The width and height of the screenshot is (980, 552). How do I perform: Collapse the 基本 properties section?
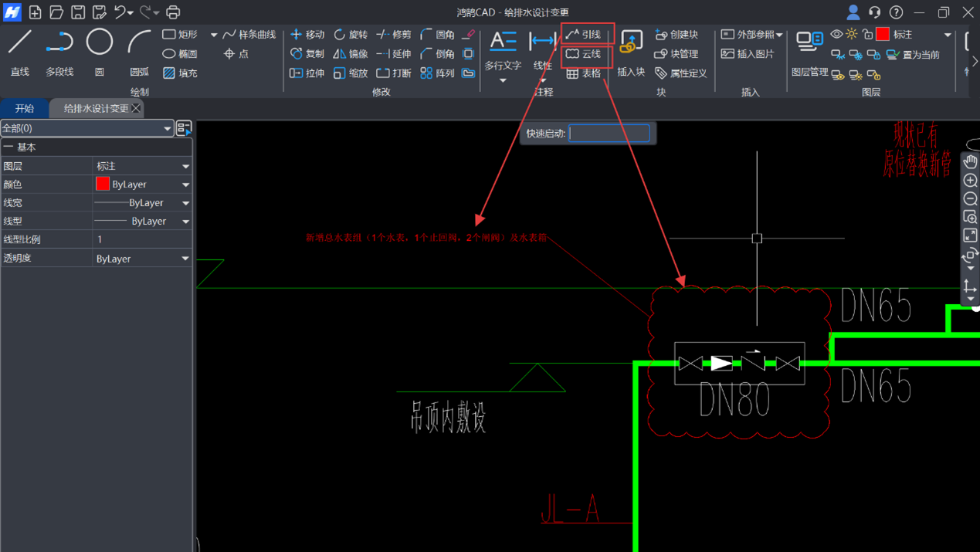pyautogui.click(x=8, y=147)
